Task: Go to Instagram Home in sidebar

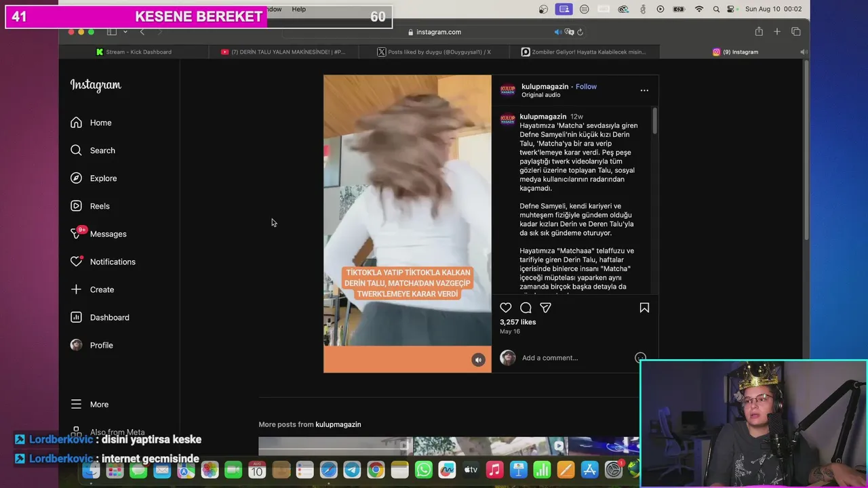Action: [x=91, y=123]
